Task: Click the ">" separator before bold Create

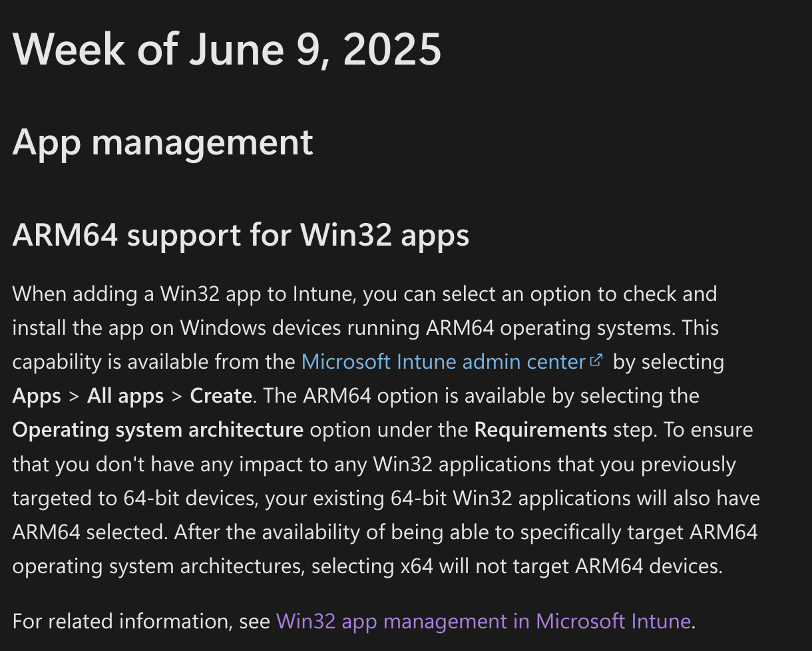Action: coord(177,396)
